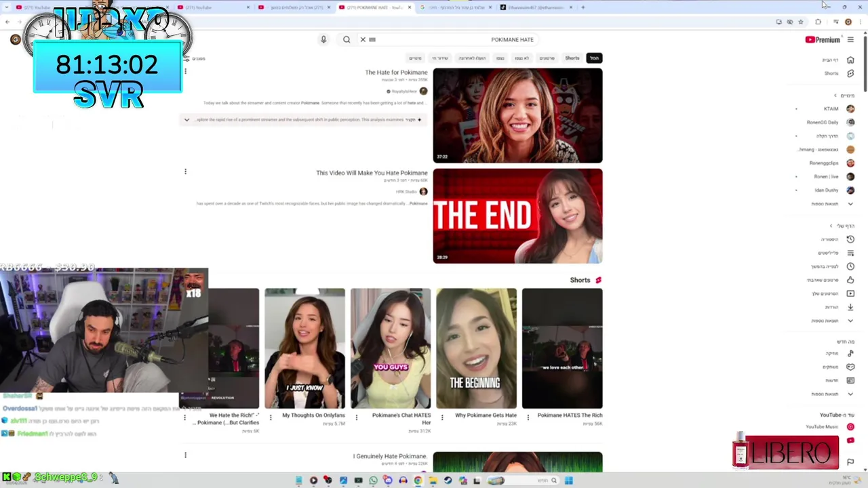Open a new browser tab
Viewport: 868px width, 488px height.
pyautogui.click(x=583, y=7)
